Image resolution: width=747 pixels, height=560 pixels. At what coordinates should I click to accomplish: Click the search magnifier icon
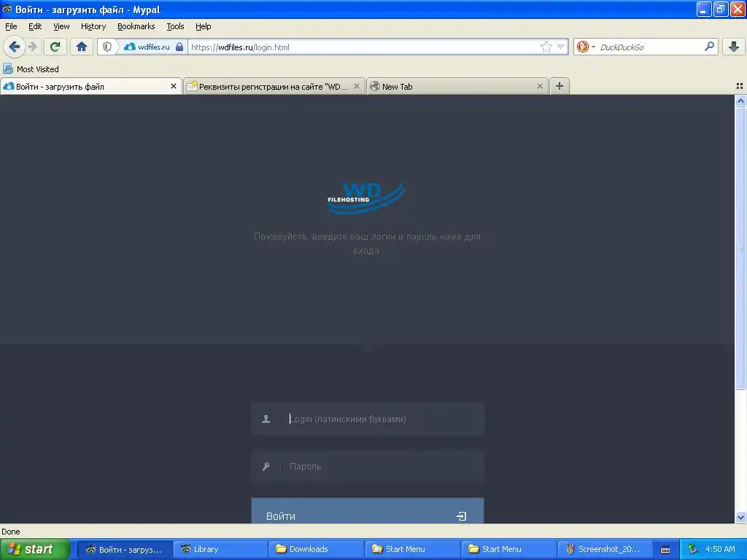click(709, 46)
